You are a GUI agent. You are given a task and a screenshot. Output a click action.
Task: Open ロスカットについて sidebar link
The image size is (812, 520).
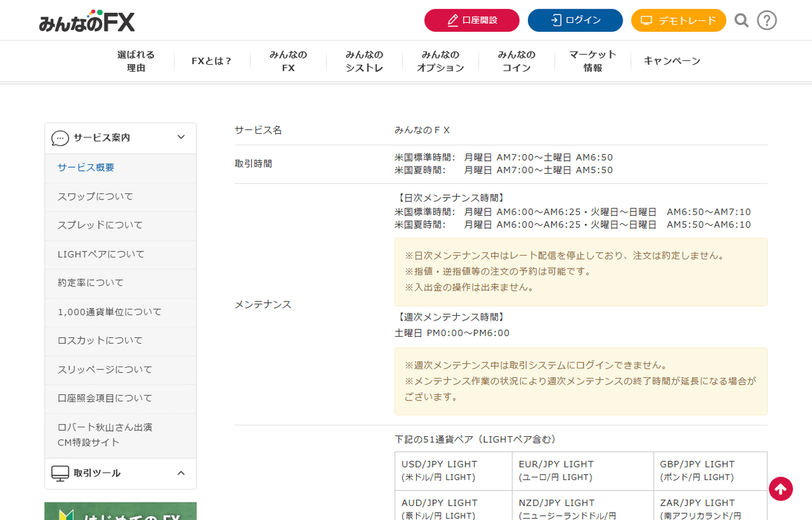120,341
